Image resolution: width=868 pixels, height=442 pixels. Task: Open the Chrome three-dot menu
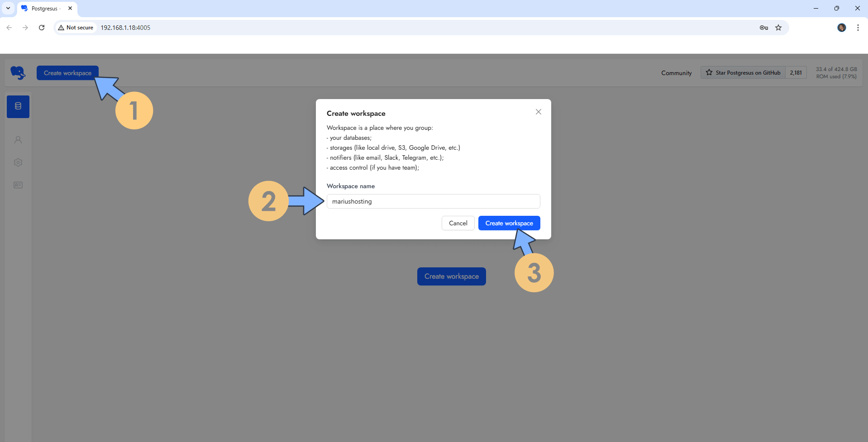(858, 28)
